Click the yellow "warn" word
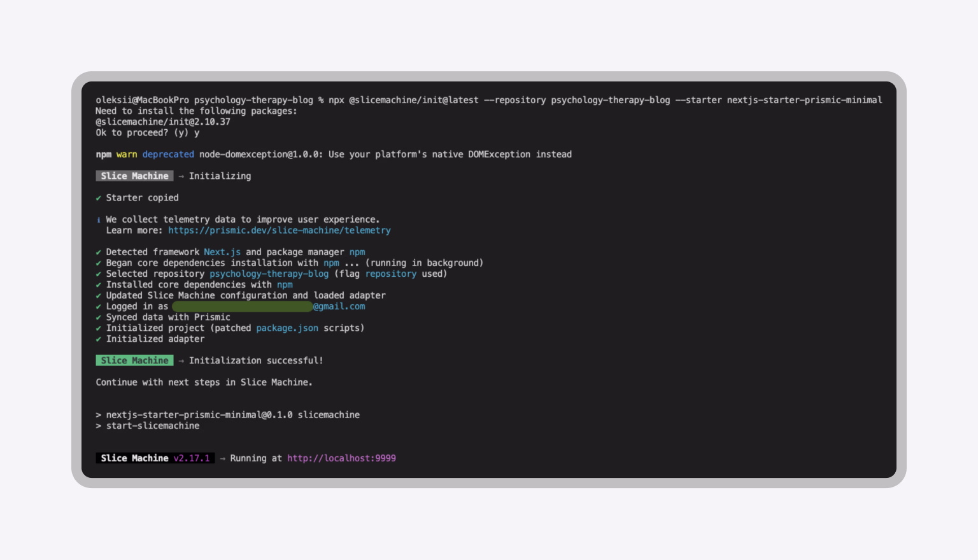978x560 pixels. [x=127, y=154]
